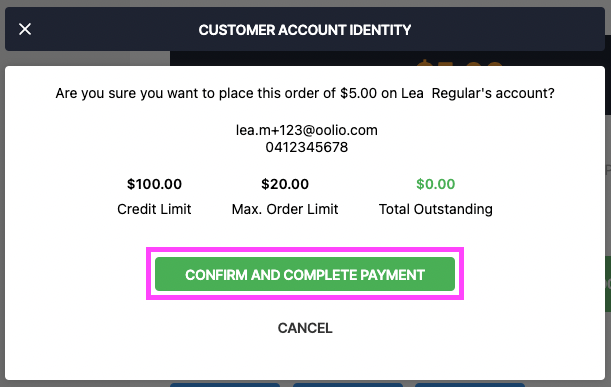Click the leftmost blue button below dialog
611x387 pixels.
(x=225, y=385)
